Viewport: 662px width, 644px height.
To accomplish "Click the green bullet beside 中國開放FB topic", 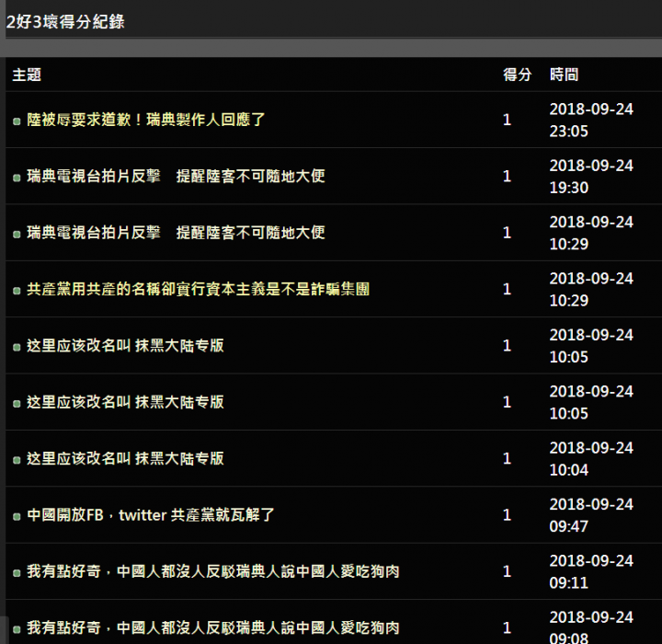I will click(17, 517).
